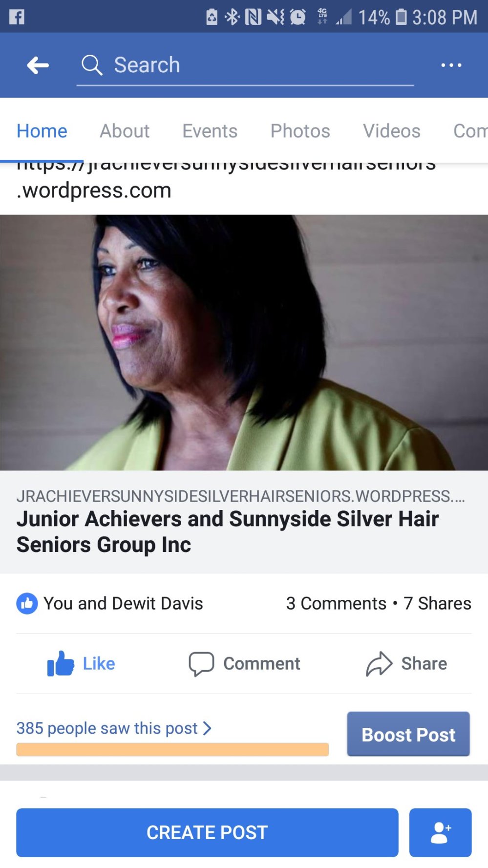The image size is (488, 868).
Task: Tap the magnifying glass search icon
Action: pos(91,65)
